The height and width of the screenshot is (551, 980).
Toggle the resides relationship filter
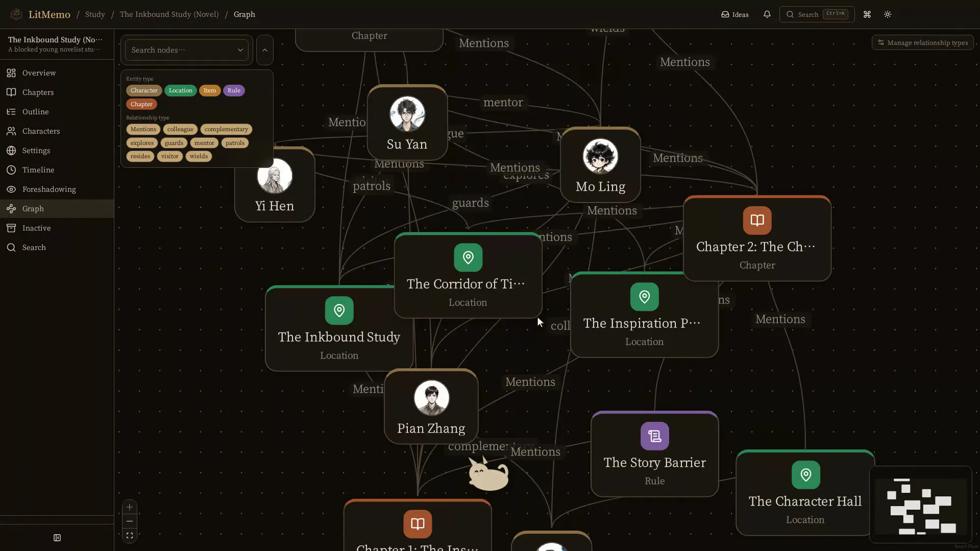click(x=140, y=156)
